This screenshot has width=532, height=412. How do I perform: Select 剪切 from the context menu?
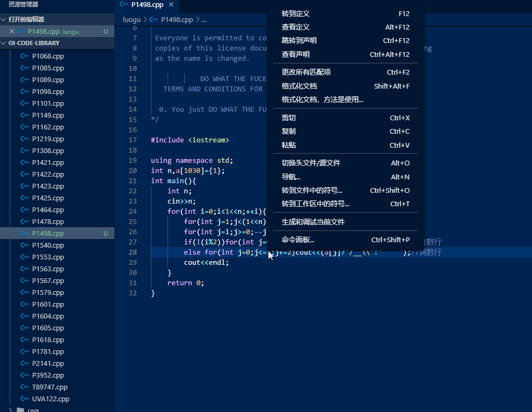[345, 118]
